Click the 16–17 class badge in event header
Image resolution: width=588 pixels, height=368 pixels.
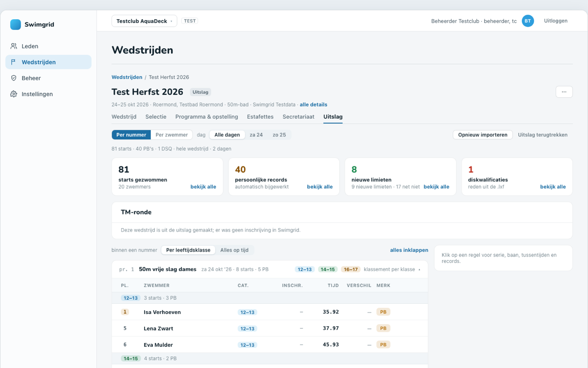click(x=351, y=269)
